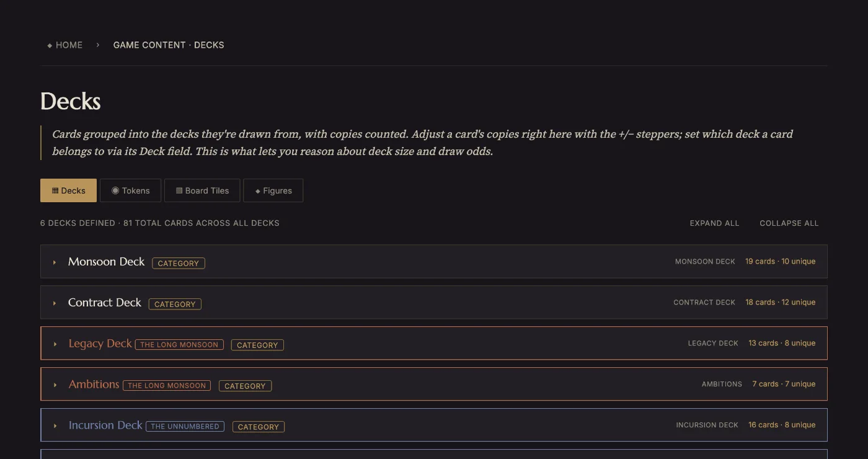The width and height of the screenshot is (868, 459).
Task: Expand the Incursion Deck disclosure triangle
Action: (55, 426)
